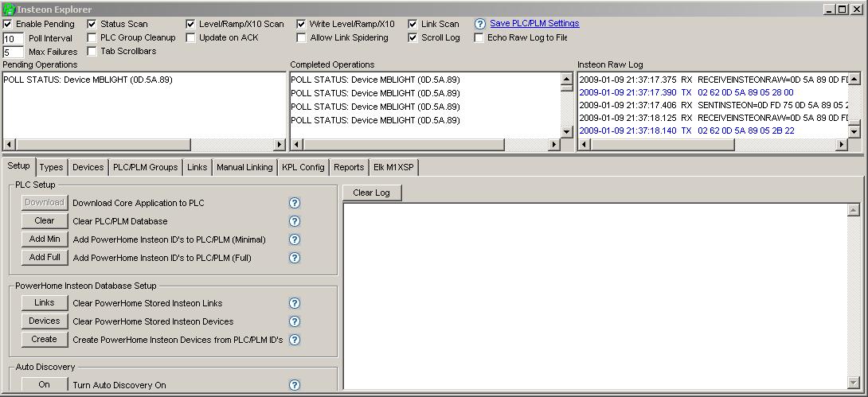
Task: Open help for Clear PLC/PLM Database
Action: (295, 221)
